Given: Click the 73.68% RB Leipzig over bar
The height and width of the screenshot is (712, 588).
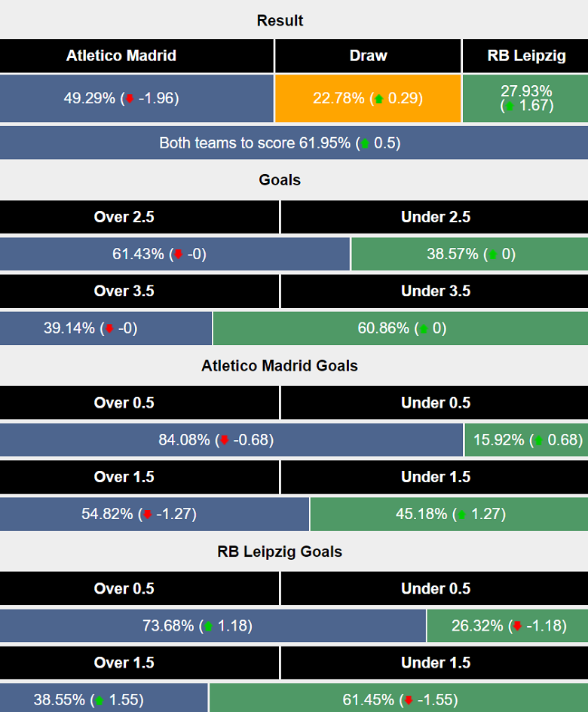Looking at the screenshot, I should 213,626.
